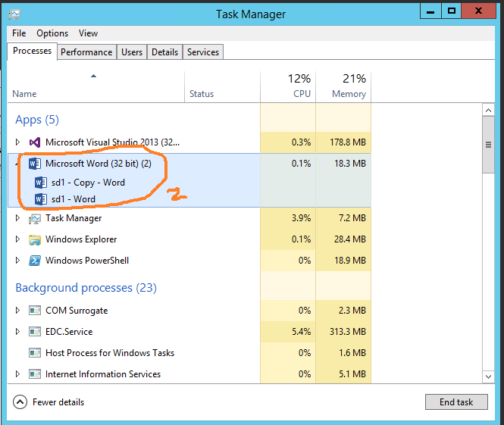Screen dimensions: 504x425
Task: Expand the Windows Explorer row
Action: [17, 239]
